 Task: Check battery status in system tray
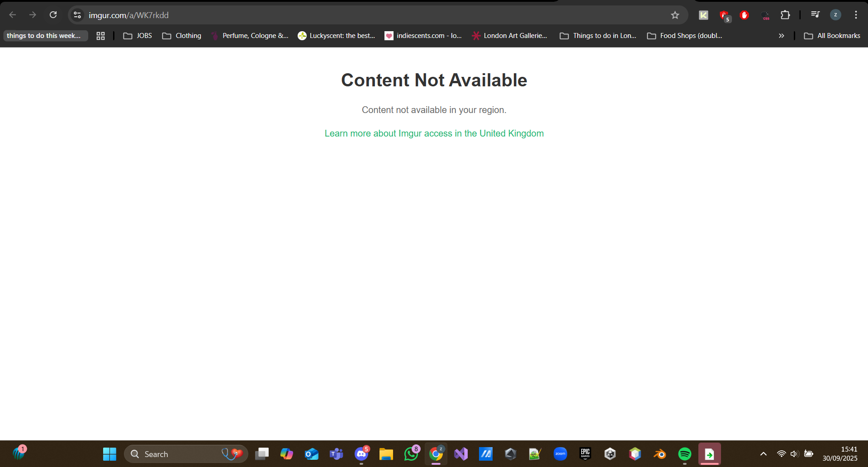pos(809,454)
